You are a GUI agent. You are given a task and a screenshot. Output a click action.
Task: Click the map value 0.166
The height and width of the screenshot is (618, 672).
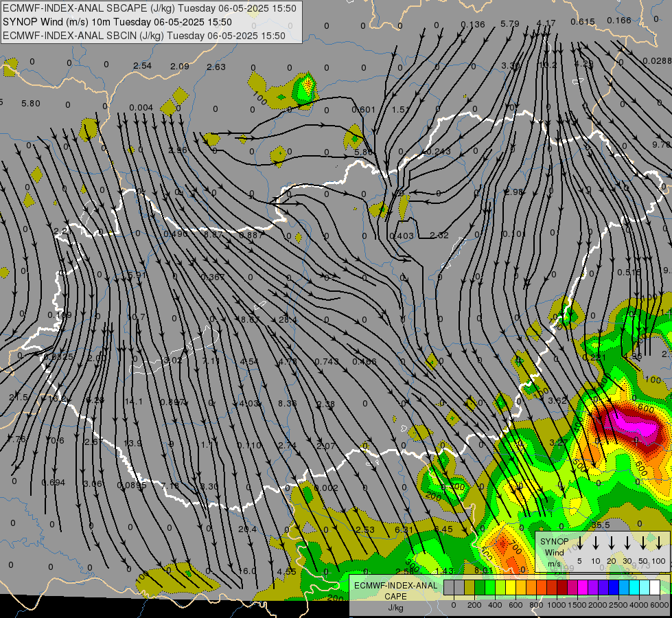(x=619, y=20)
